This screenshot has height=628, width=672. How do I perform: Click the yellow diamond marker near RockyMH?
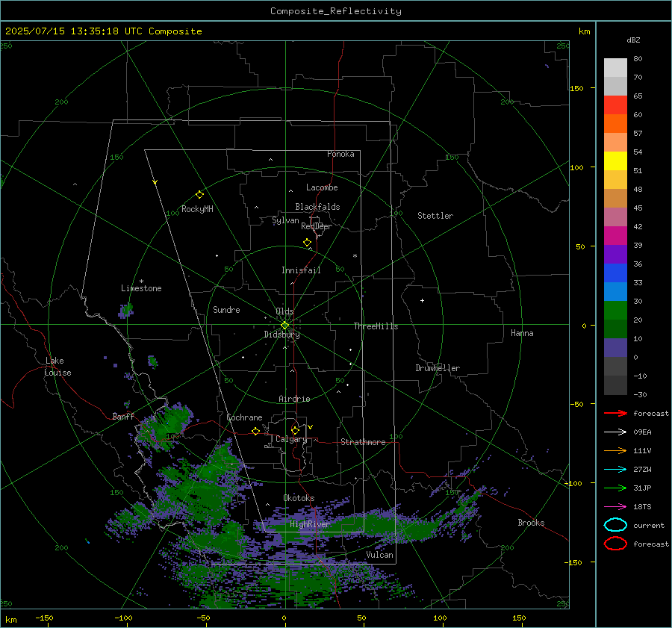(x=199, y=195)
